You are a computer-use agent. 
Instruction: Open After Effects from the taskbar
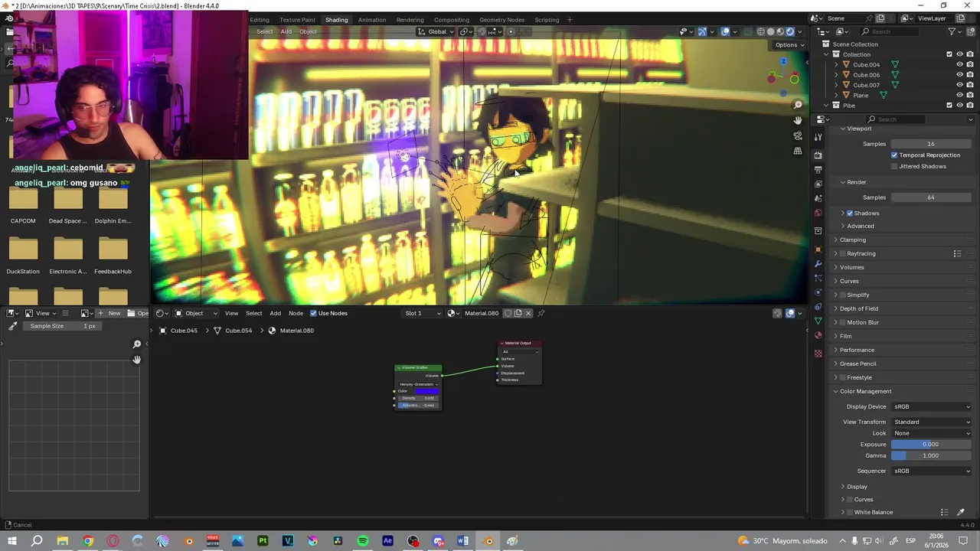[387, 541]
